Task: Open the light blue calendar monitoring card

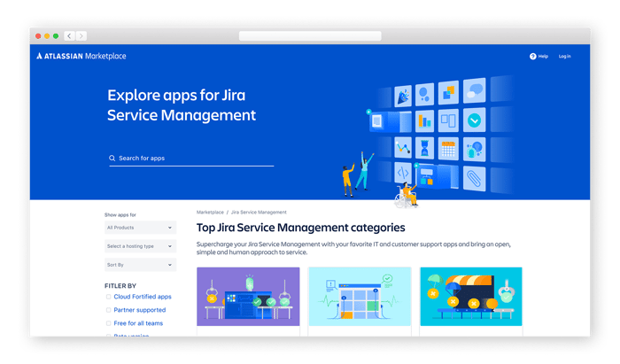Action: [360, 297]
